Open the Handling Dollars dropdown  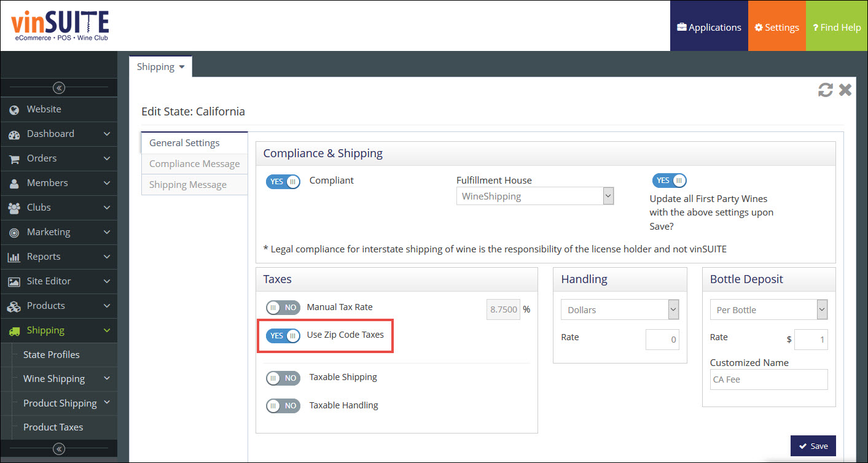(619, 310)
